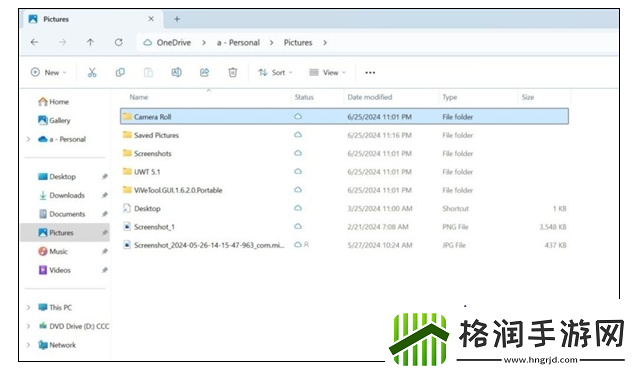Viewport: 635px width, 371px height.
Task: Select the UWT 5.1 folder name
Action: (x=147, y=172)
